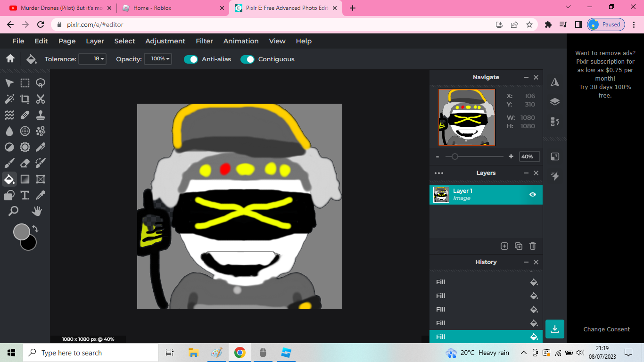644x362 pixels.
Task: Click the gray foreground color swatch
Action: [x=21, y=232]
